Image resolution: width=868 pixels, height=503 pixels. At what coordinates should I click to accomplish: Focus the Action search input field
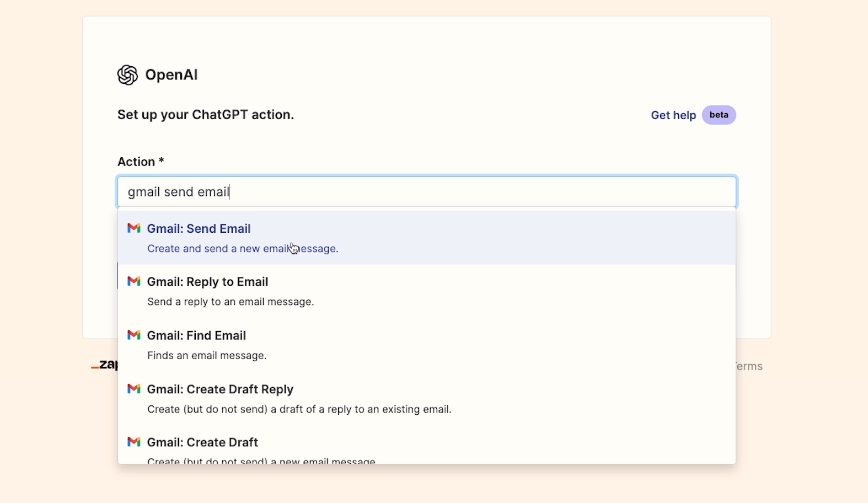click(427, 191)
